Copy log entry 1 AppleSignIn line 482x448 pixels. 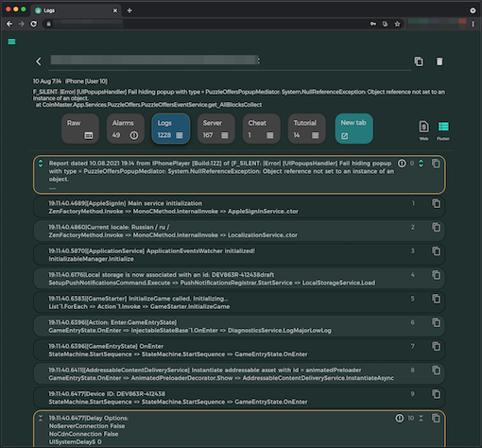(436, 203)
